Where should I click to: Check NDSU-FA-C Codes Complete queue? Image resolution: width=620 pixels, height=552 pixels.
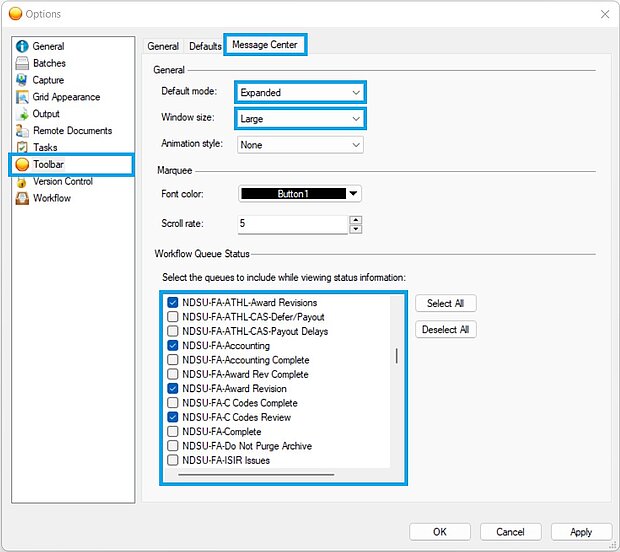[172, 403]
